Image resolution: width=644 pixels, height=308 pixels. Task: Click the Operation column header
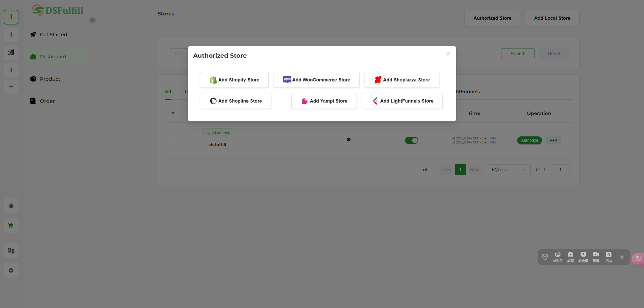click(x=539, y=113)
